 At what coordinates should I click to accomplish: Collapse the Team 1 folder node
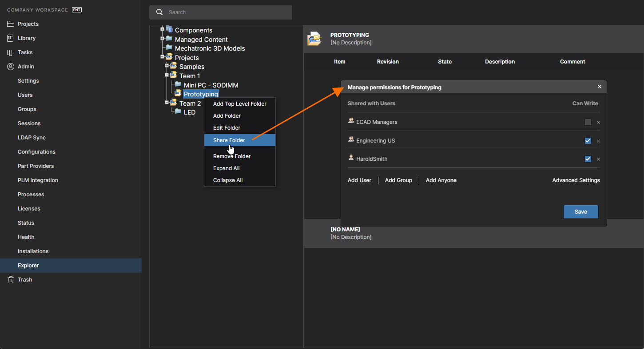[167, 75]
